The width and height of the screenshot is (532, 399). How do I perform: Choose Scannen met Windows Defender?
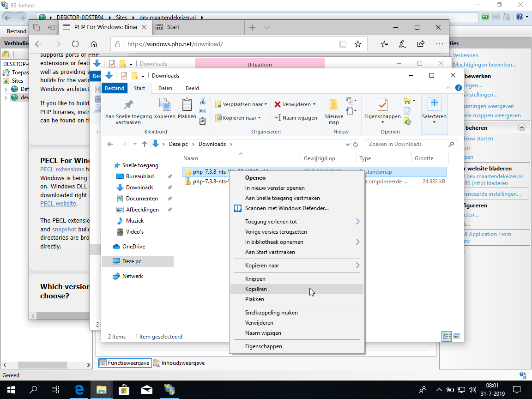297,208
